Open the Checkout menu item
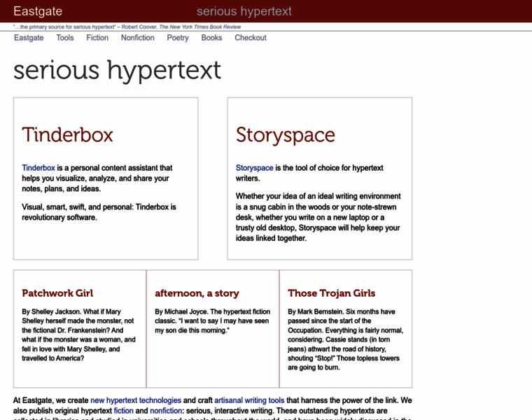The image size is (532, 420). 251,38
